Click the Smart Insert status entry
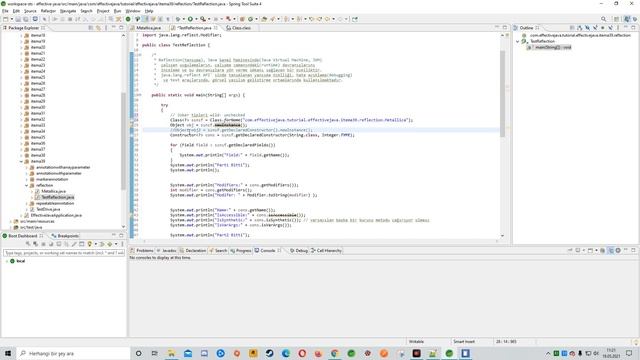This screenshot has width=640, height=360. [x=464, y=341]
